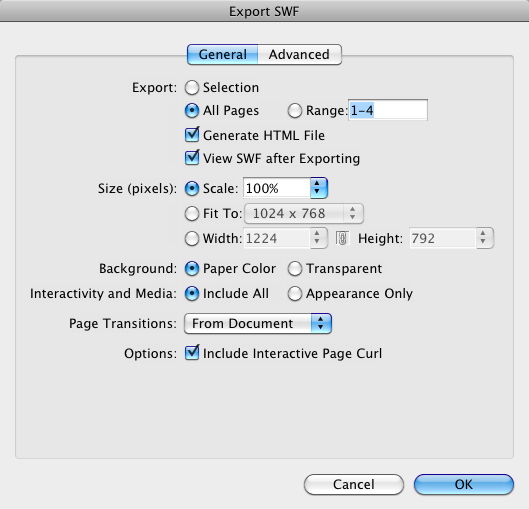Open the Scale percentage dropdown arrows
This screenshot has width=529, height=509.
(x=318, y=188)
